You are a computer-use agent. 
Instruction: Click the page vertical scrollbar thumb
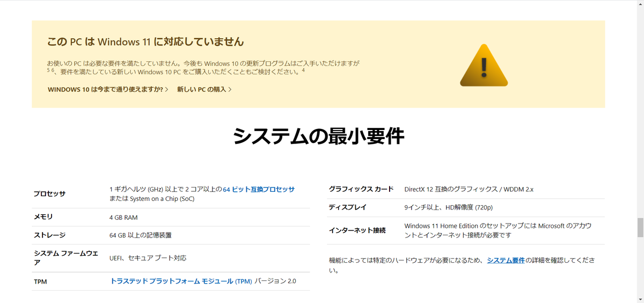[640, 227]
